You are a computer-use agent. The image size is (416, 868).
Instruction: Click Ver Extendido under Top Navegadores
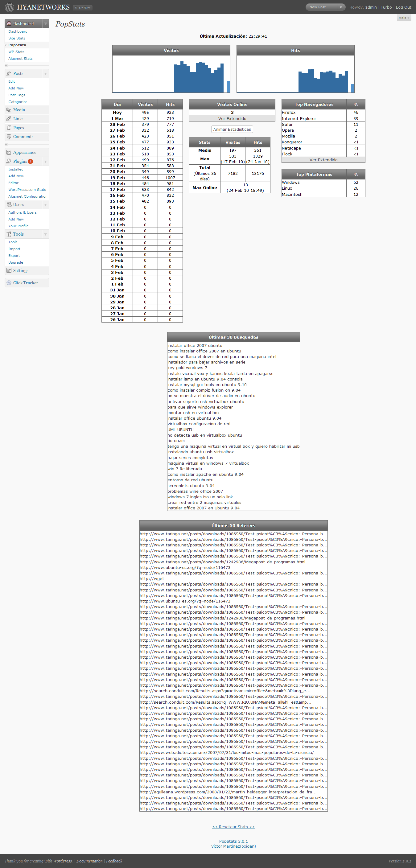click(x=323, y=160)
